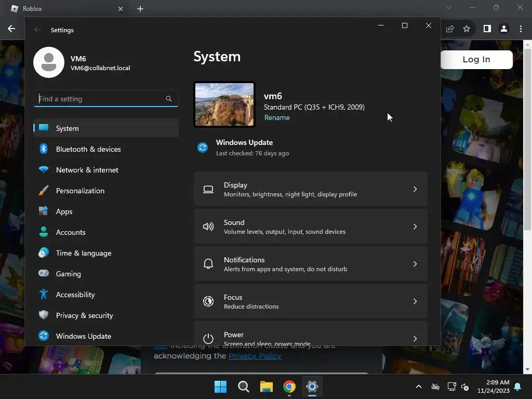
Task: Click Windows Update last checked text
Action: [252, 153]
